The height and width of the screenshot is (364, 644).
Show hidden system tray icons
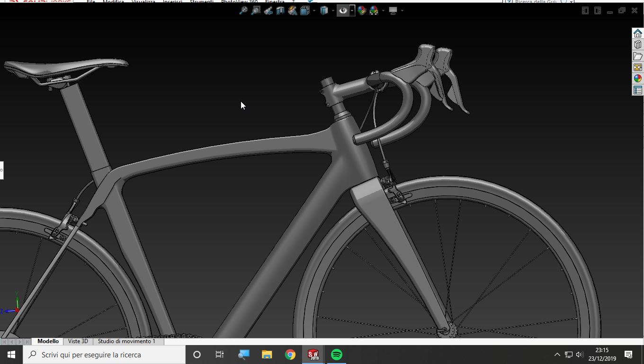click(x=557, y=355)
